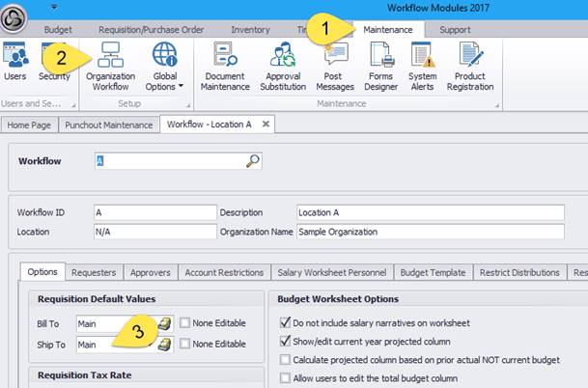This screenshot has height=388, width=588.
Task: Switch to the Support ribbon tab
Action: (x=455, y=30)
